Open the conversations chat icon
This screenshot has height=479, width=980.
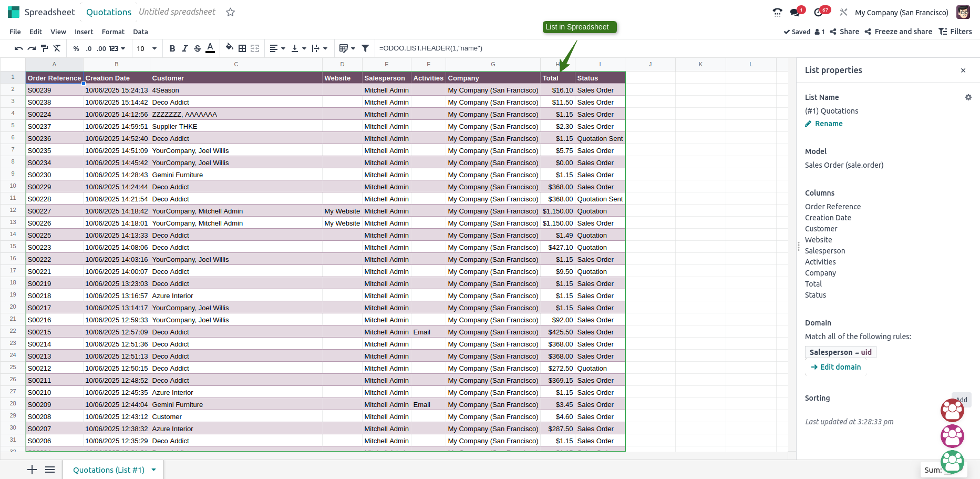[795, 13]
